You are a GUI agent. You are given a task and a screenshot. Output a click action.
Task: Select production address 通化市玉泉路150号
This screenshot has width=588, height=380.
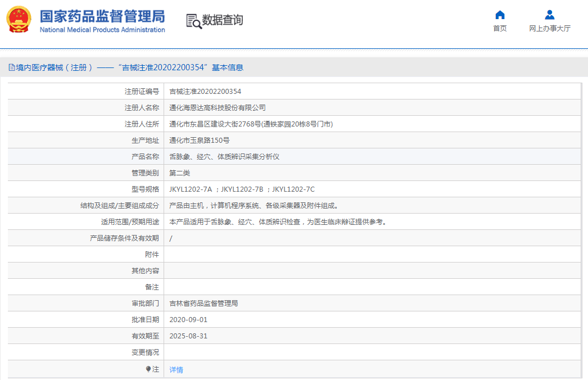(x=199, y=141)
